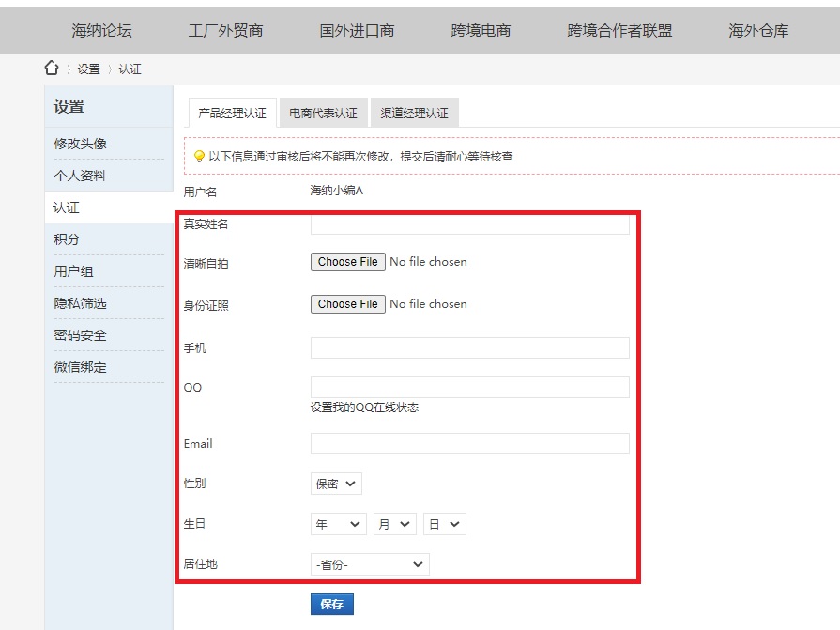This screenshot has height=630, width=840.
Task: Open the 省份 province dropdown
Action: point(370,564)
